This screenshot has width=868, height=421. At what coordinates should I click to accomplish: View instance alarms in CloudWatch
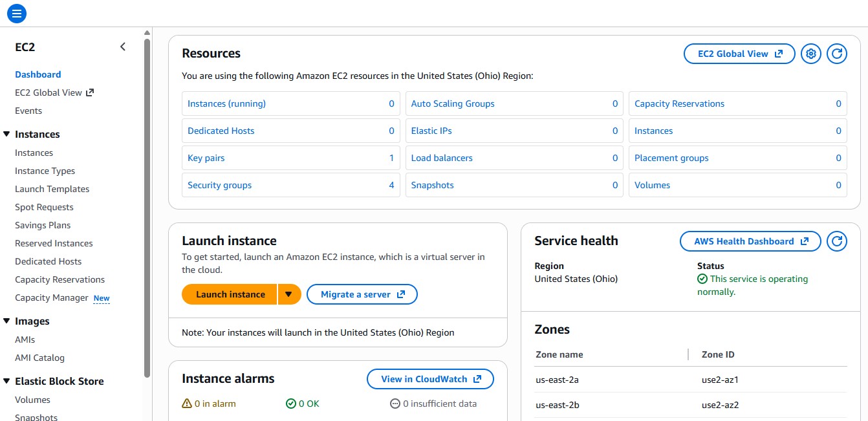(429, 379)
